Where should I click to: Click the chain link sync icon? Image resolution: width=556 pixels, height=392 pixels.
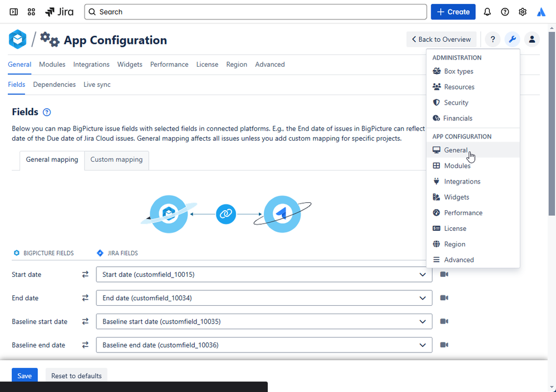pyautogui.click(x=226, y=214)
